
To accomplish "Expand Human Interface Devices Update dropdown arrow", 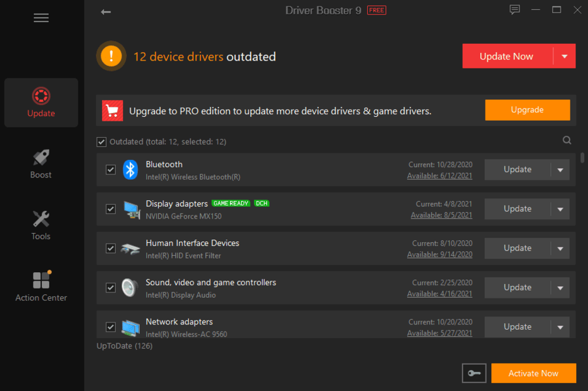I will [561, 248].
